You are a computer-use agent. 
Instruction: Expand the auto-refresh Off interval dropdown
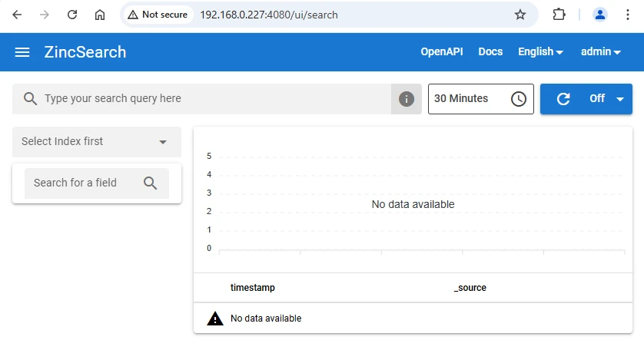[619, 99]
